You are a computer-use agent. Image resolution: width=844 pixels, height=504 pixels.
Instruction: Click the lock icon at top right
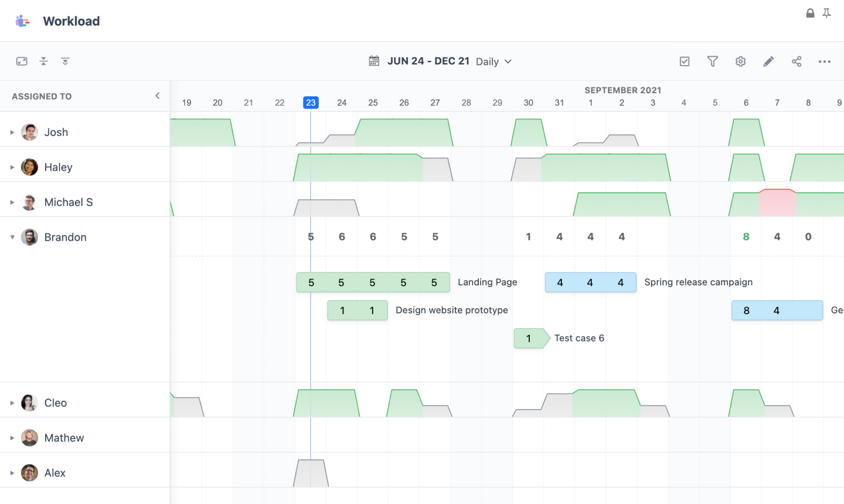point(810,13)
